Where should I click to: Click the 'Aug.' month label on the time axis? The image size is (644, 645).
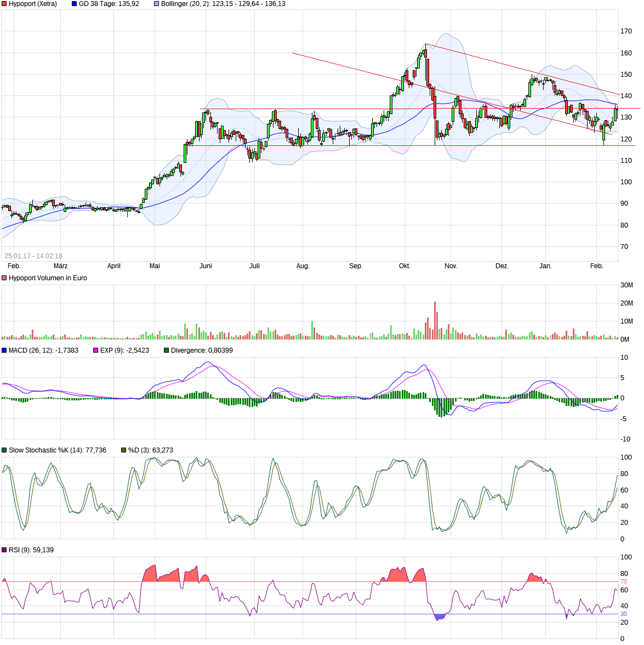click(x=303, y=266)
